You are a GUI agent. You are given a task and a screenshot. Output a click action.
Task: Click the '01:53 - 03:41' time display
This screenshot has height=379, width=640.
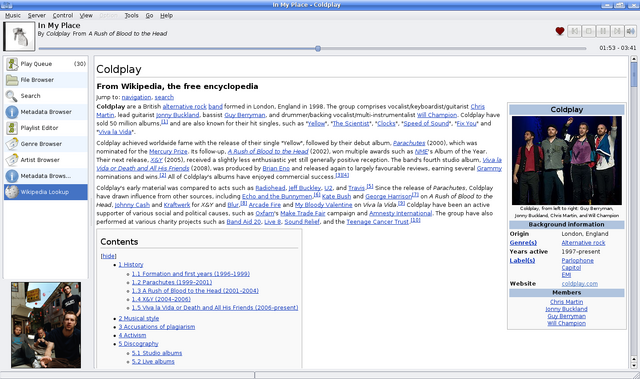[618, 48]
